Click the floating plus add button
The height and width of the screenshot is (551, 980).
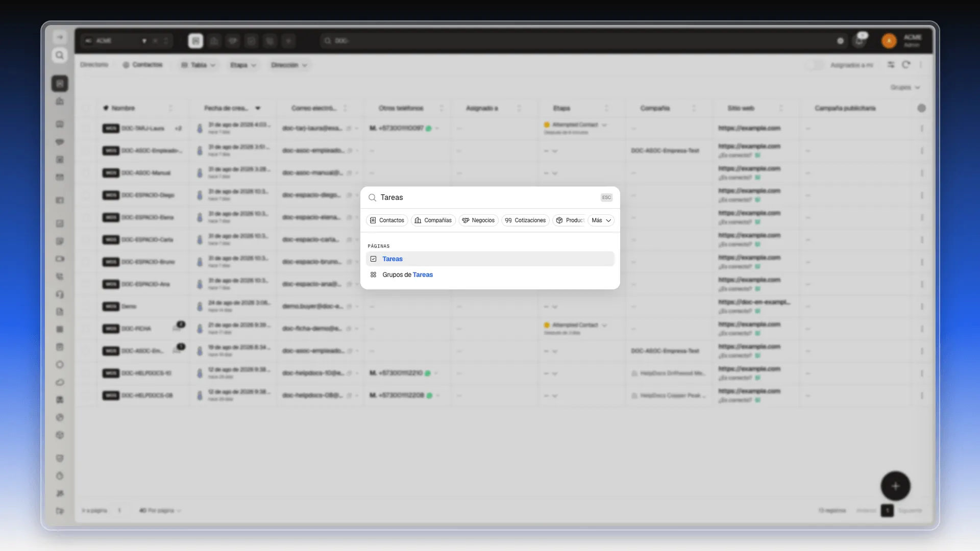pos(895,486)
